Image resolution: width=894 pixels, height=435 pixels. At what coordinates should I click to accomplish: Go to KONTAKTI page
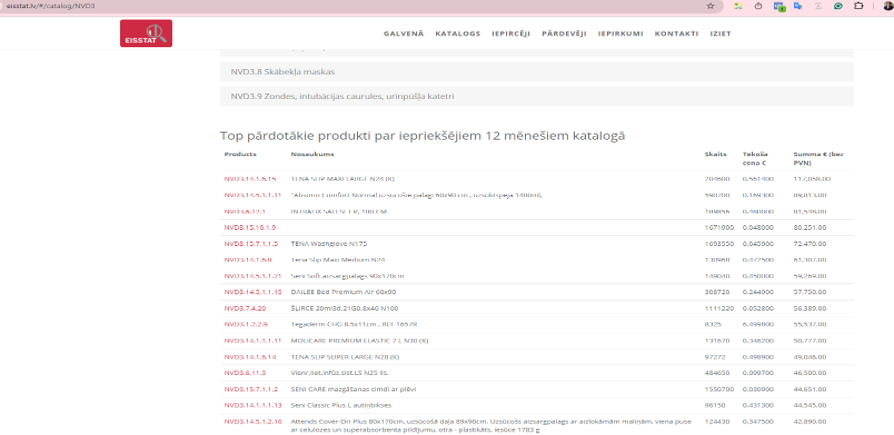click(x=676, y=34)
